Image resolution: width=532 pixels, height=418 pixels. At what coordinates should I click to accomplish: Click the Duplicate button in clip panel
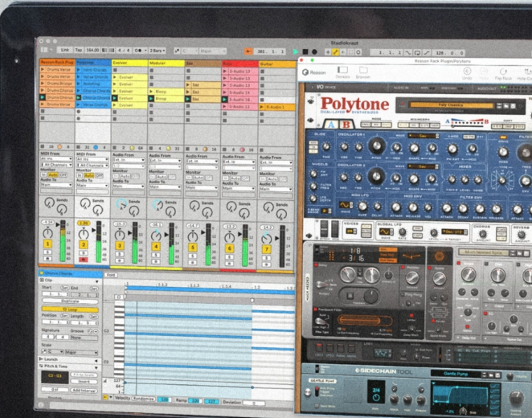coord(70,301)
